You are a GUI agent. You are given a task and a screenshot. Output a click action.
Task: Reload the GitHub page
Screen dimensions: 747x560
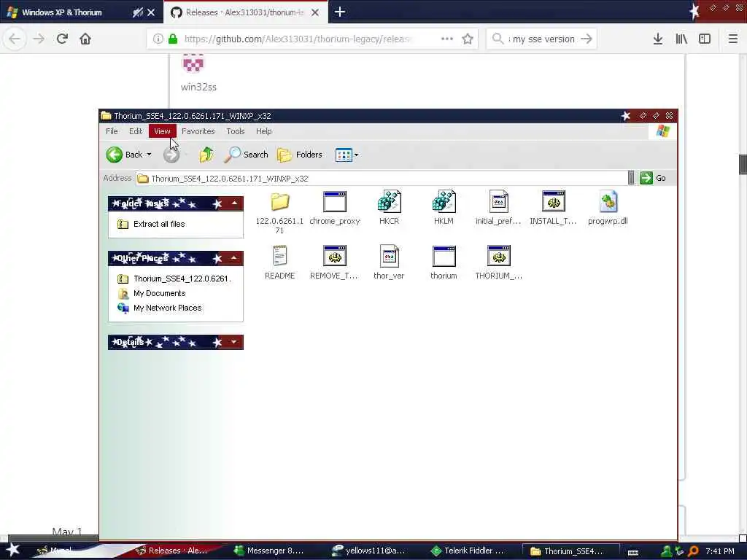tap(62, 39)
